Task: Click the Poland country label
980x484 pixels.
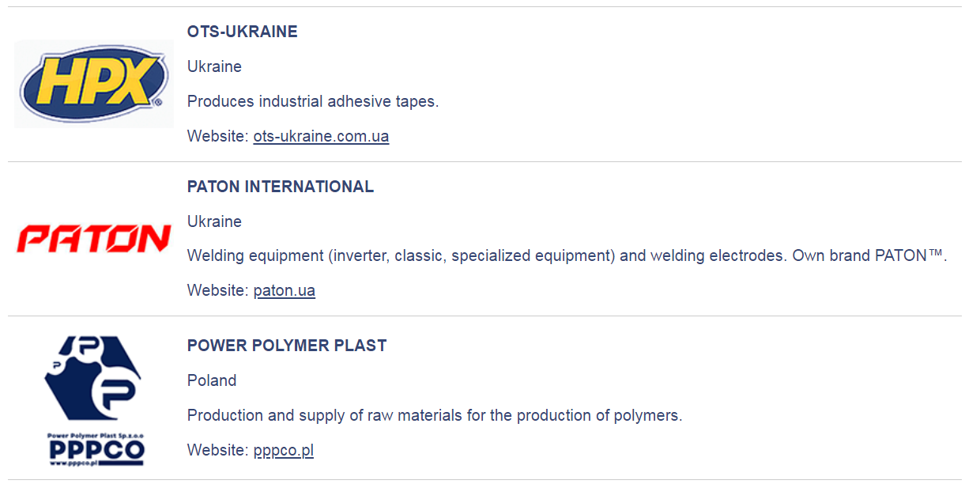Action: (212, 380)
